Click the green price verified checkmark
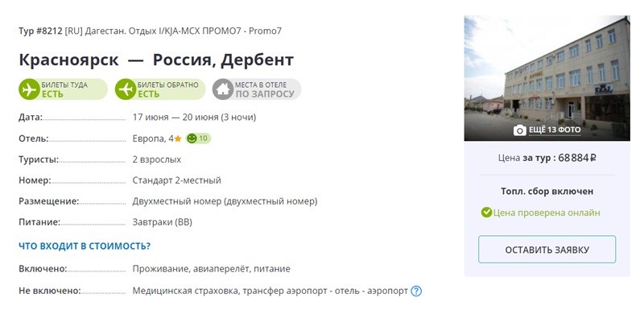This screenshot has width=644, height=335. tap(486, 213)
